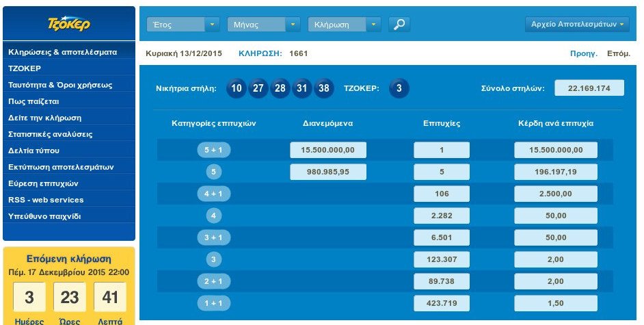Screen dimensions: 644x325
Task: Click Κέρδη ανά επιτυχία column header
Action: 556,123
